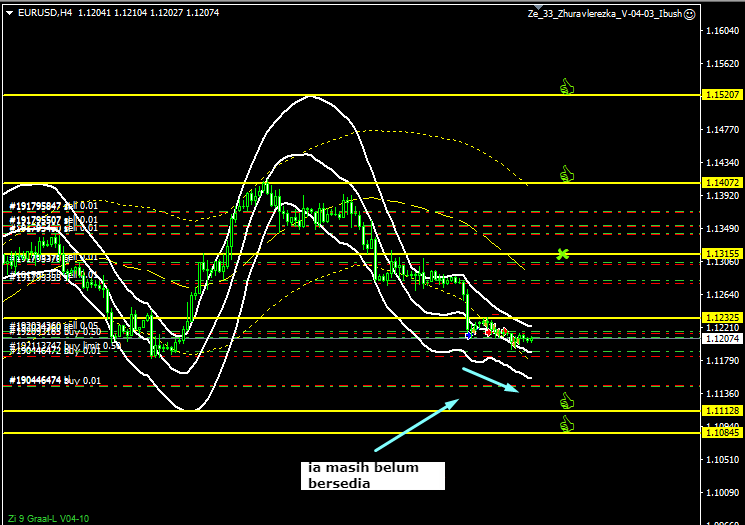Click the yellow 1.12325 price tag
Image resolution: width=745 pixels, height=525 pixels.
pos(722,317)
